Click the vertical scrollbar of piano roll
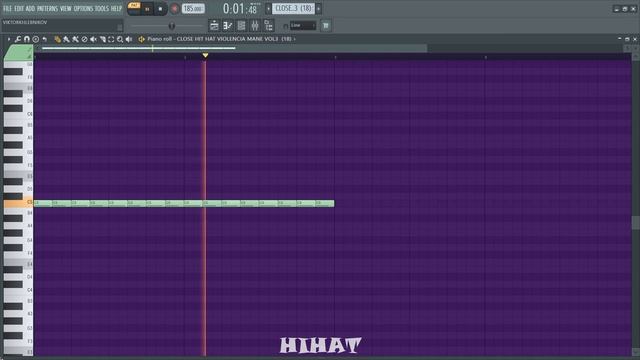This screenshot has width=640, height=360. [x=636, y=223]
